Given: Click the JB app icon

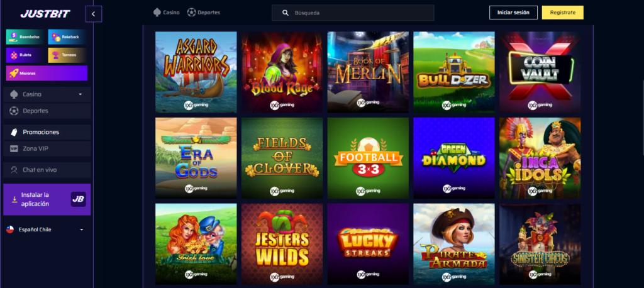Looking at the screenshot, I should pyautogui.click(x=79, y=199).
